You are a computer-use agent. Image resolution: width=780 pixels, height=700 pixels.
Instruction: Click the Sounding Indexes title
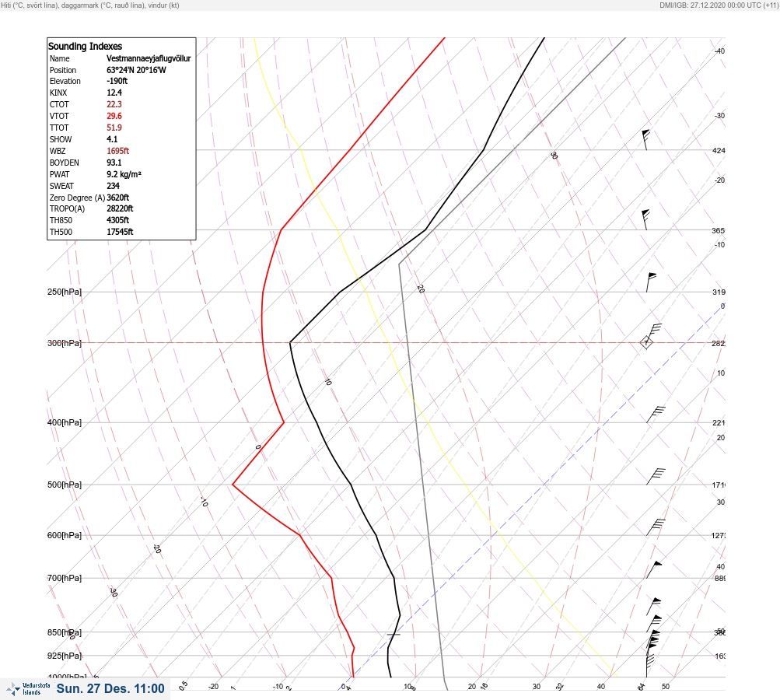click(85, 46)
